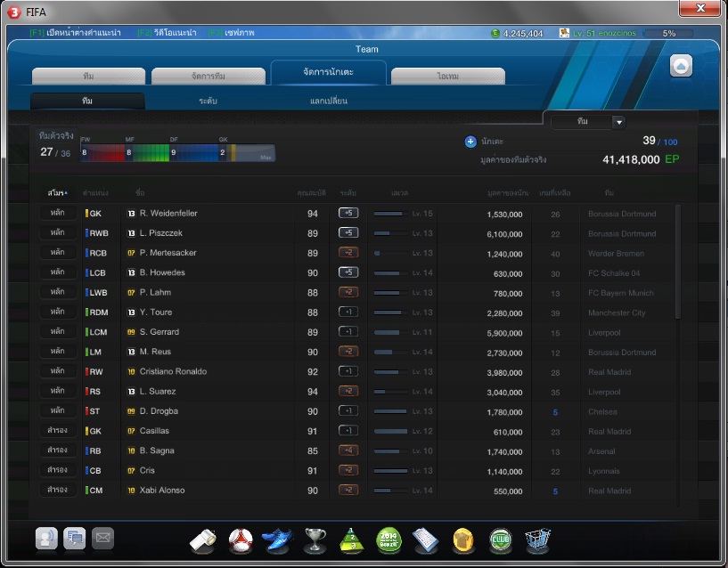The height and width of the screenshot is (568, 728).
Task: Sort by overall rating column header
Action: 312,192
